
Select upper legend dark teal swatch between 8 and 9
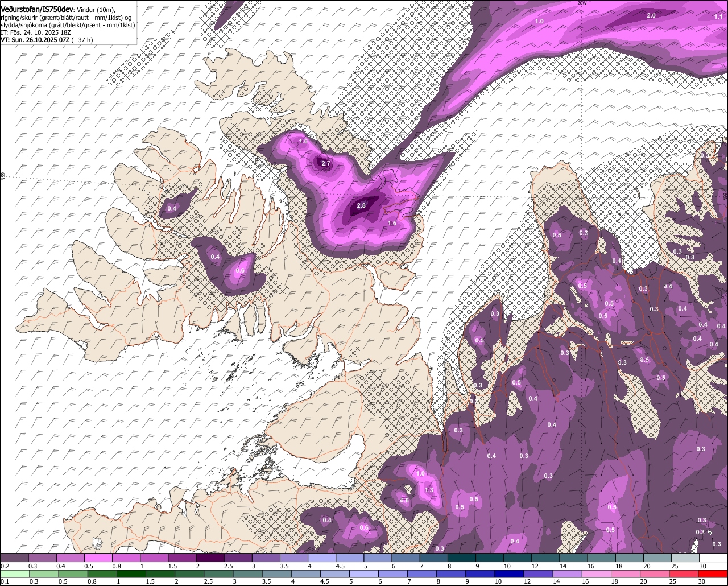(462, 558)
